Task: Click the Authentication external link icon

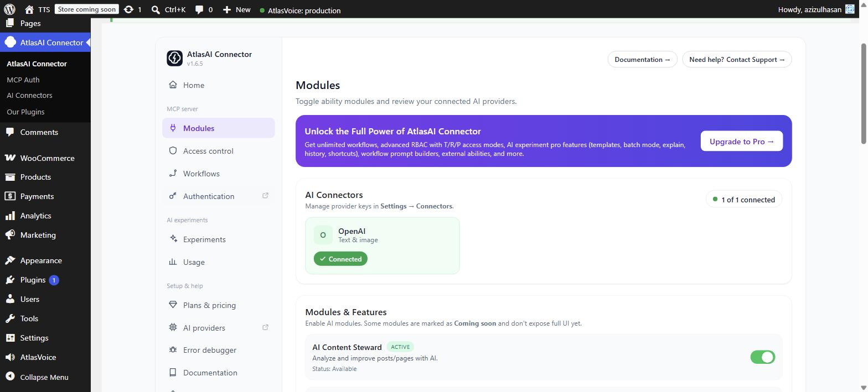Action: coord(265,196)
